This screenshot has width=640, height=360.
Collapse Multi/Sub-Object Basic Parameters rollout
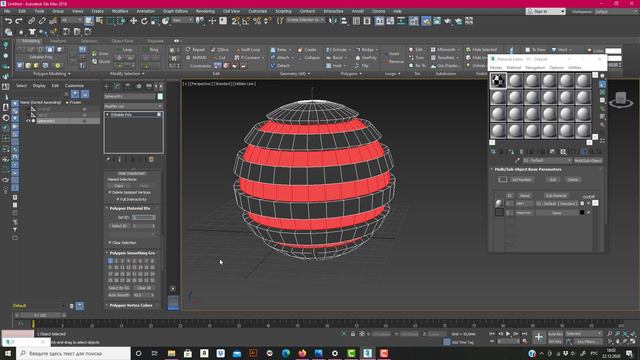[x=528, y=169]
